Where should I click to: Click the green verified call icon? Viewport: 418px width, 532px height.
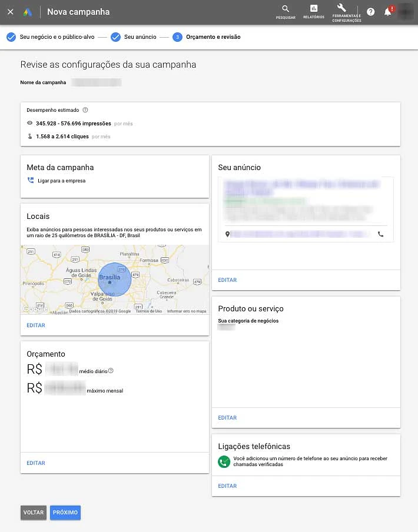tap(224, 461)
